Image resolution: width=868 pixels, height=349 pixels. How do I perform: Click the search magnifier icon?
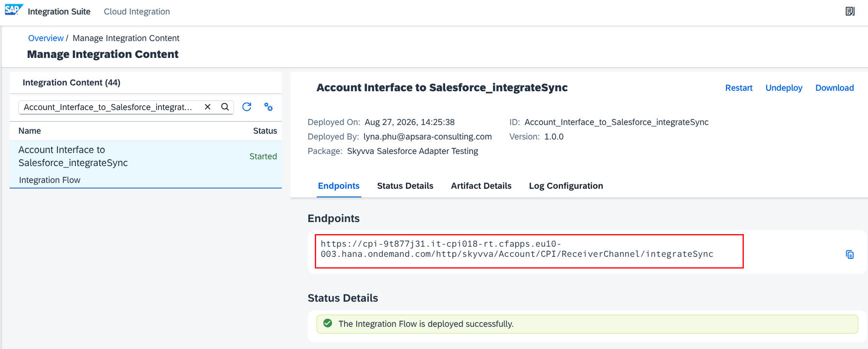225,107
